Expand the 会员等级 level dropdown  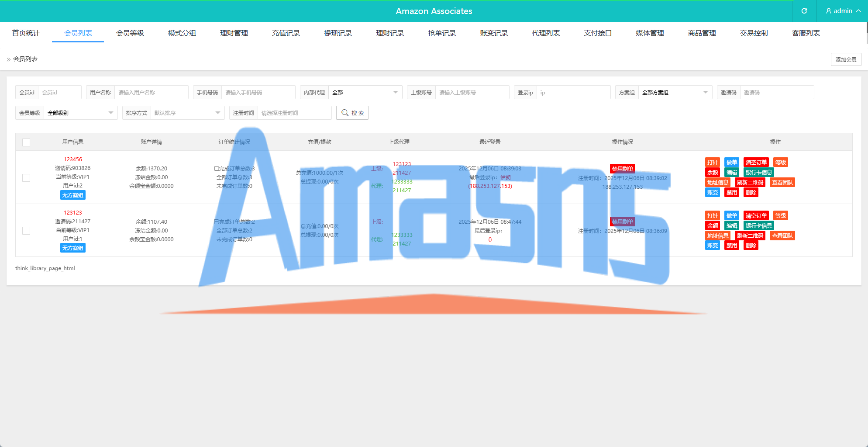[x=80, y=113]
